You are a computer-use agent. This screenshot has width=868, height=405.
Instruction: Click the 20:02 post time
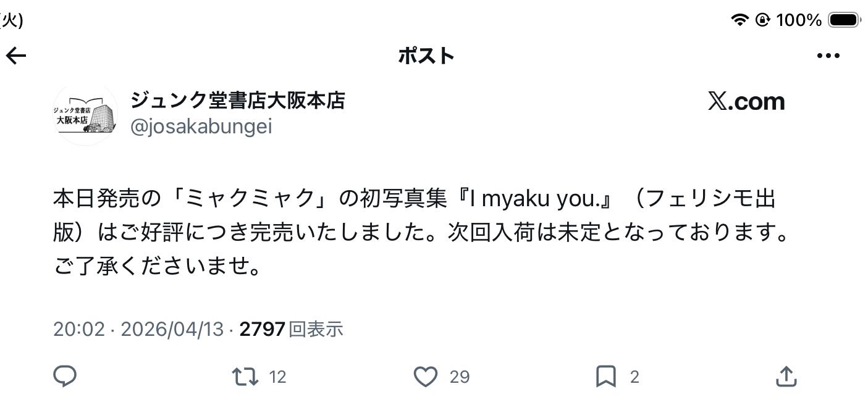[79, 329]
